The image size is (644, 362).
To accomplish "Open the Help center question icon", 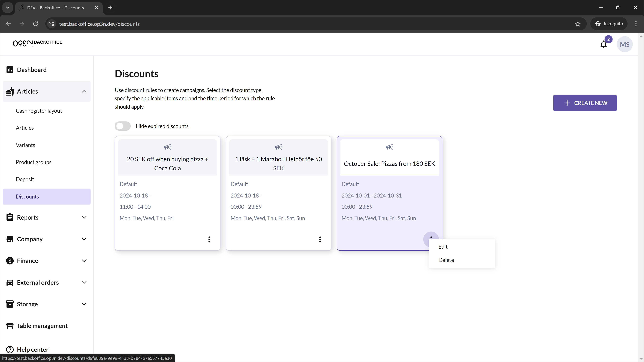I will (10, 349).
